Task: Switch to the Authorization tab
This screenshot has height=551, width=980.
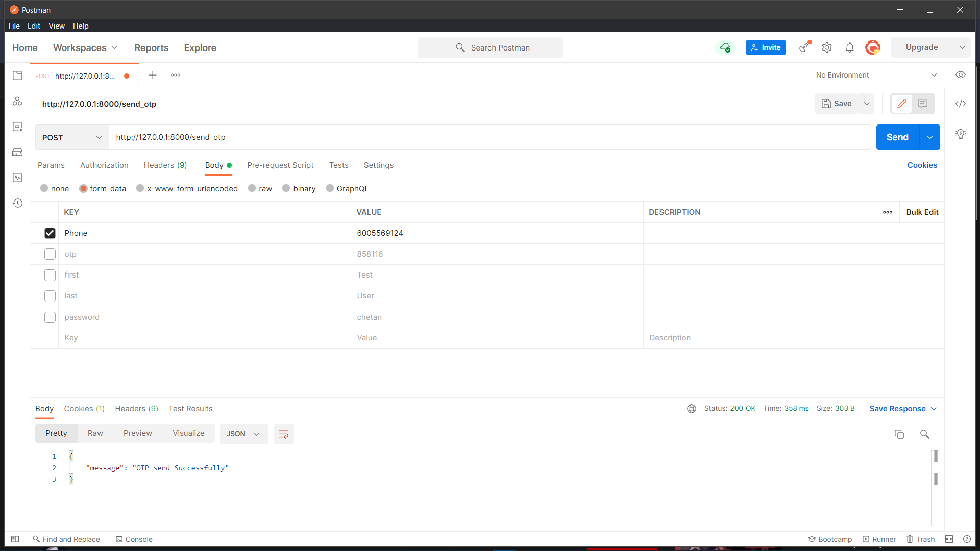Action: (x=104, y=165)
